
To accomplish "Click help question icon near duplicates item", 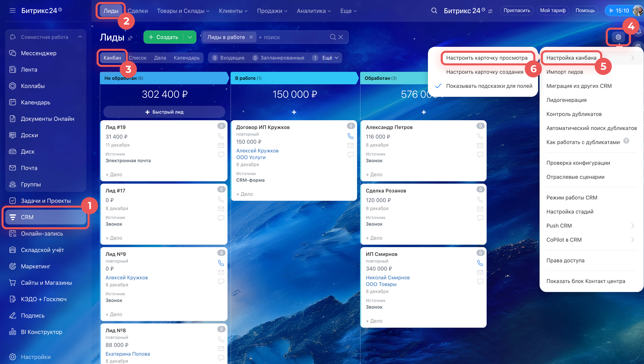I will pyautogui.click(x=626, y=141).
